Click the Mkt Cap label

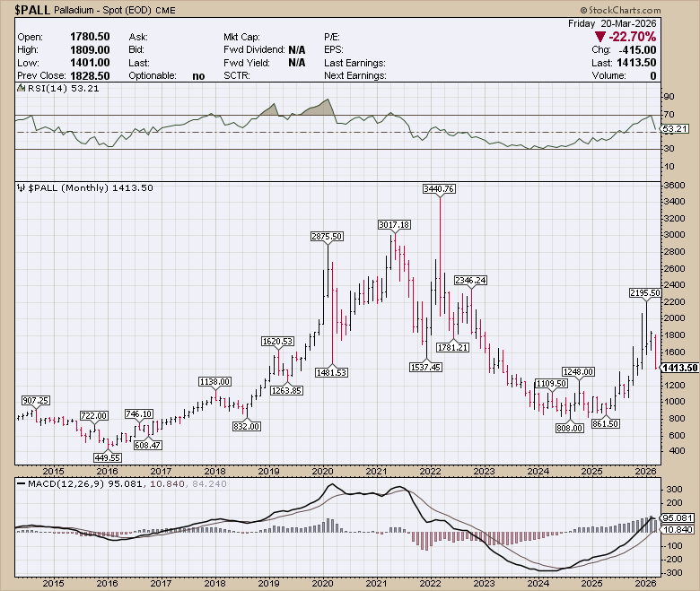[x=241, y=37]
